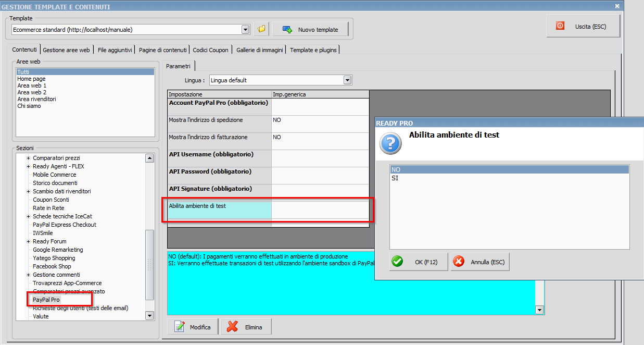Switch to the Gallerie di immagini tab

pyautogui.click(x=259, y=50)
